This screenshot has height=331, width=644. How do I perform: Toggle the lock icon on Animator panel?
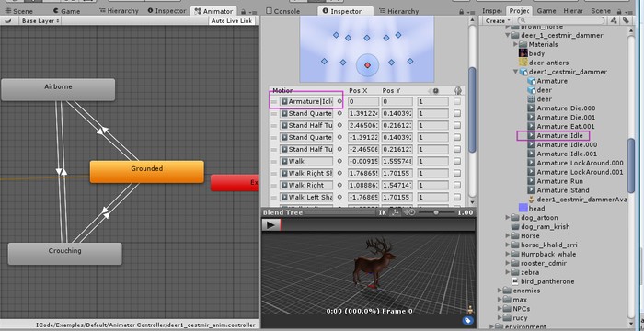click(x=243, y=12)
